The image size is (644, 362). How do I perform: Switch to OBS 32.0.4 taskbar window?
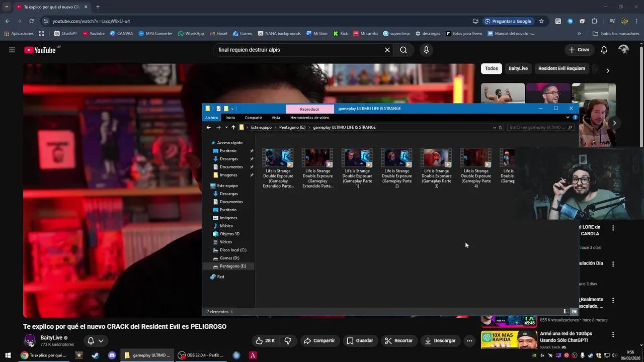click(x=201, y=355)
